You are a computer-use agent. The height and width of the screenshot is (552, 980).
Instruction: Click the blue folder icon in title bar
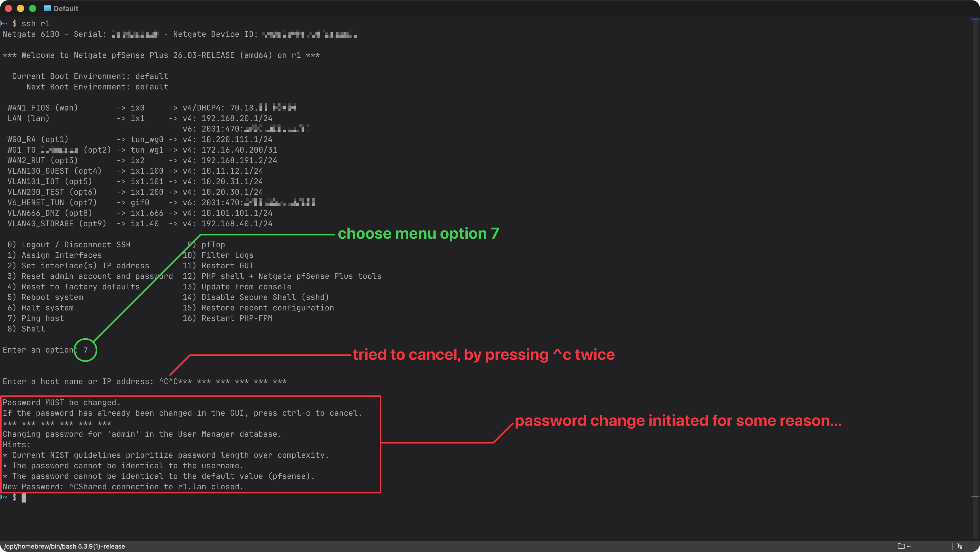(x=47, y=8)
